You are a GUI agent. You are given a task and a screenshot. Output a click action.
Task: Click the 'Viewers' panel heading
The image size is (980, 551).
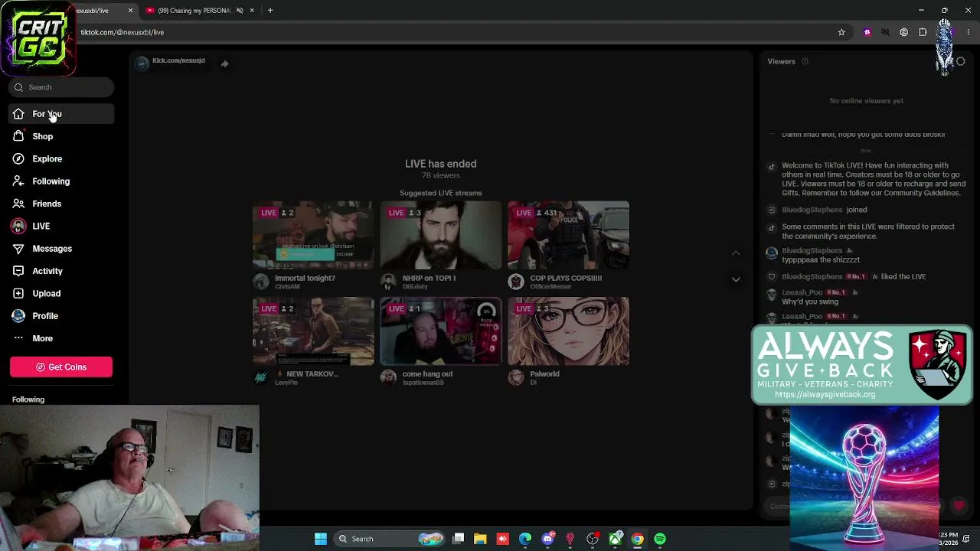782,61
